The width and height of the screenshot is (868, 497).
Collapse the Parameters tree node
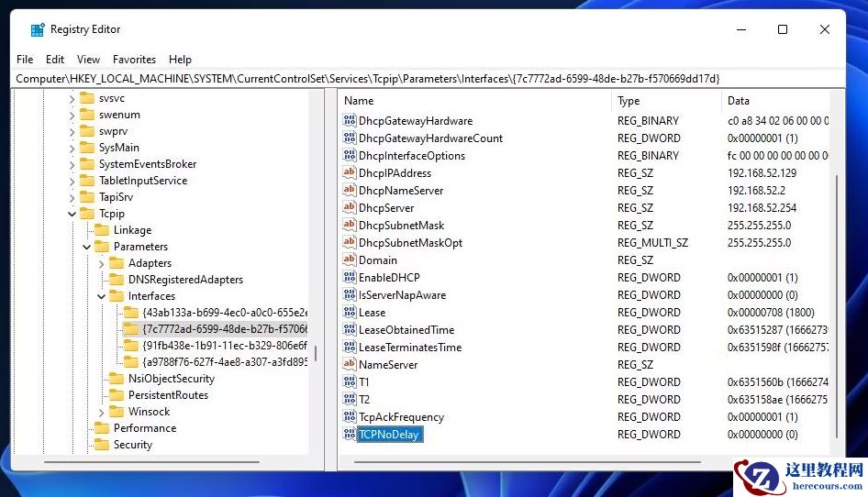87,247
